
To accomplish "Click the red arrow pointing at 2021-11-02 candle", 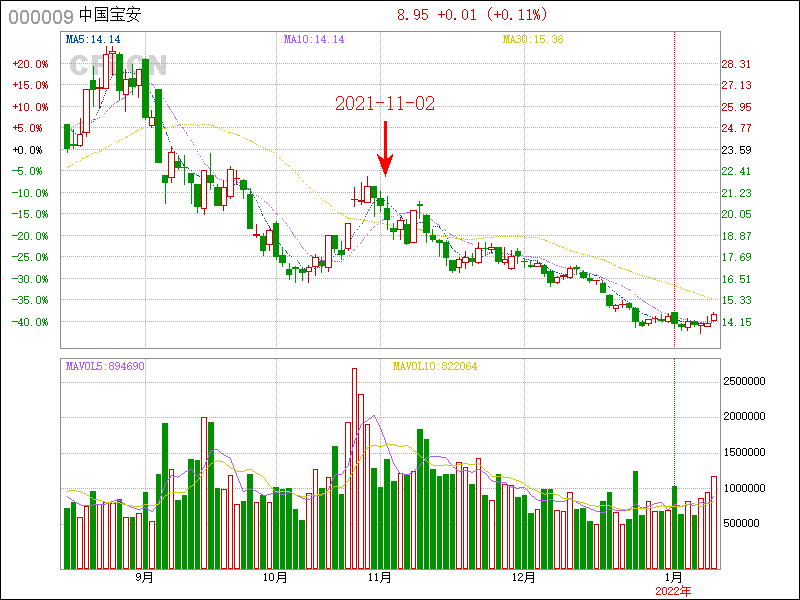I will coord(385,148).
